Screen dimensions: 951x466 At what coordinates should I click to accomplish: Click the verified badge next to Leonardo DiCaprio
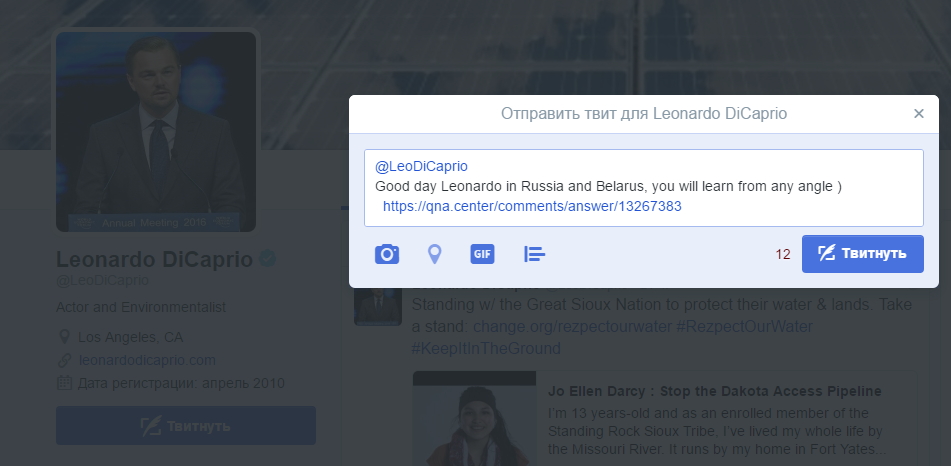[267, 259]
